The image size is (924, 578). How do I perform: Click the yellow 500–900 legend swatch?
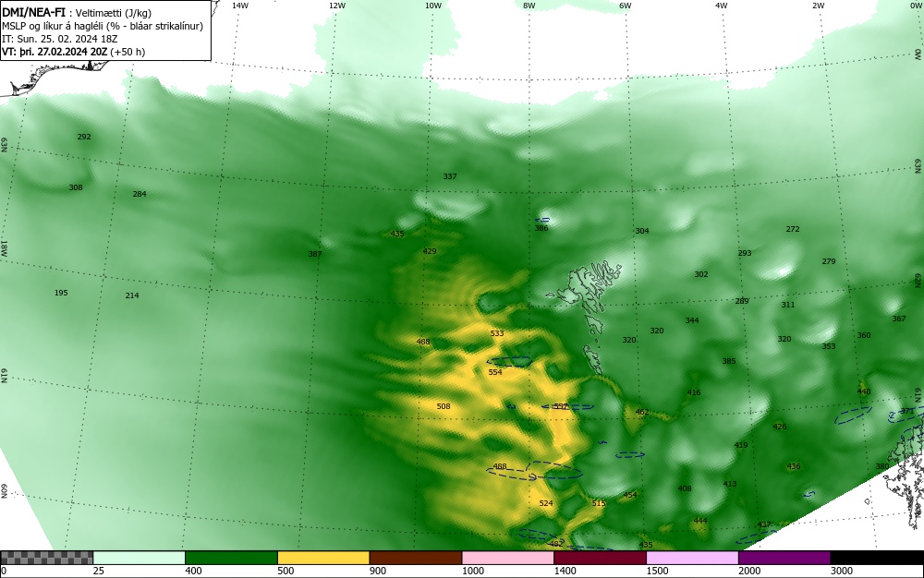(322, 558)
